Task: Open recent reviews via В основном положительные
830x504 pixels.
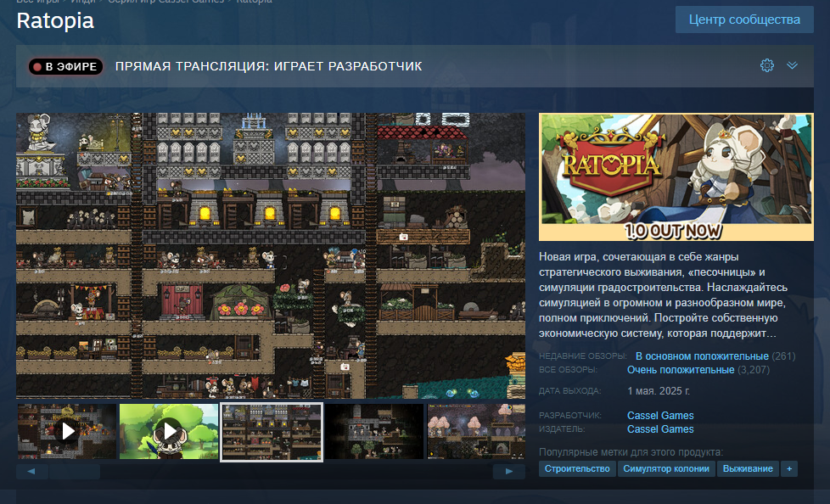Action: pos(702,356)
